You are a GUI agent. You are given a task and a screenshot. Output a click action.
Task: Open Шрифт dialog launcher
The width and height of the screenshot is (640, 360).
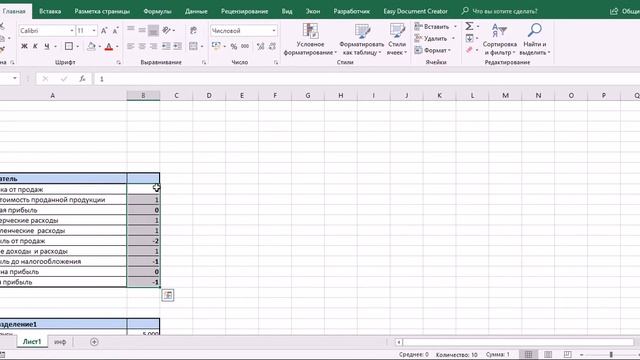click(119, 62)
